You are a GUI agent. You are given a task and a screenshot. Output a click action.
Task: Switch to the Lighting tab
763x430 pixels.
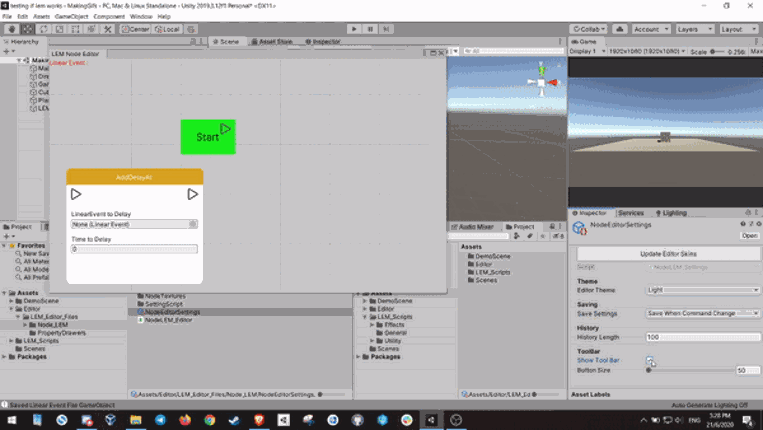pos(671,213)
